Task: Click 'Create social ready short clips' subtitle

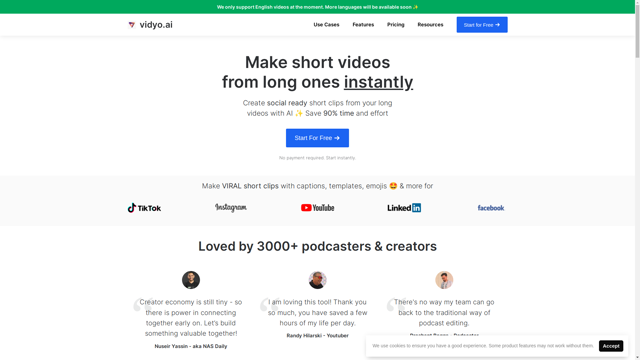Action: point(318,108)
